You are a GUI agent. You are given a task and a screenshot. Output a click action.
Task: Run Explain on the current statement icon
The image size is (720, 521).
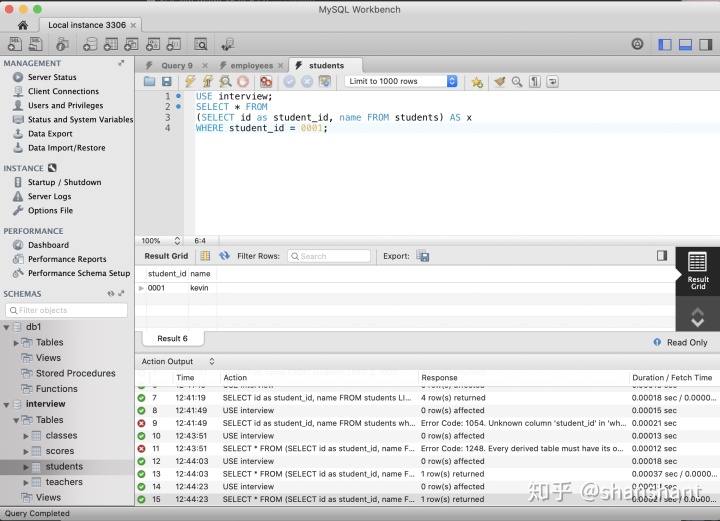coord(225,82)
